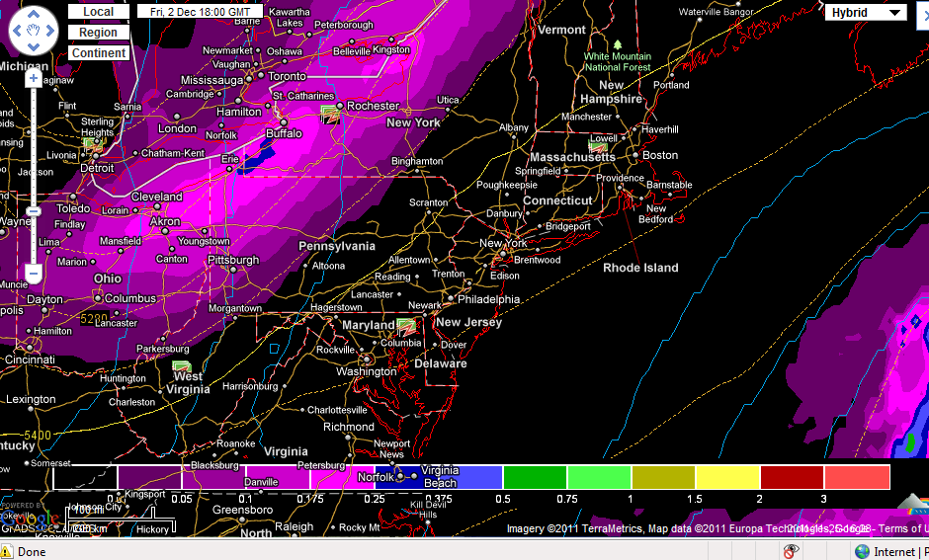Screen dimensions: 929x560
Task: Click the Rhode Island state label
Action: point(640,268)
